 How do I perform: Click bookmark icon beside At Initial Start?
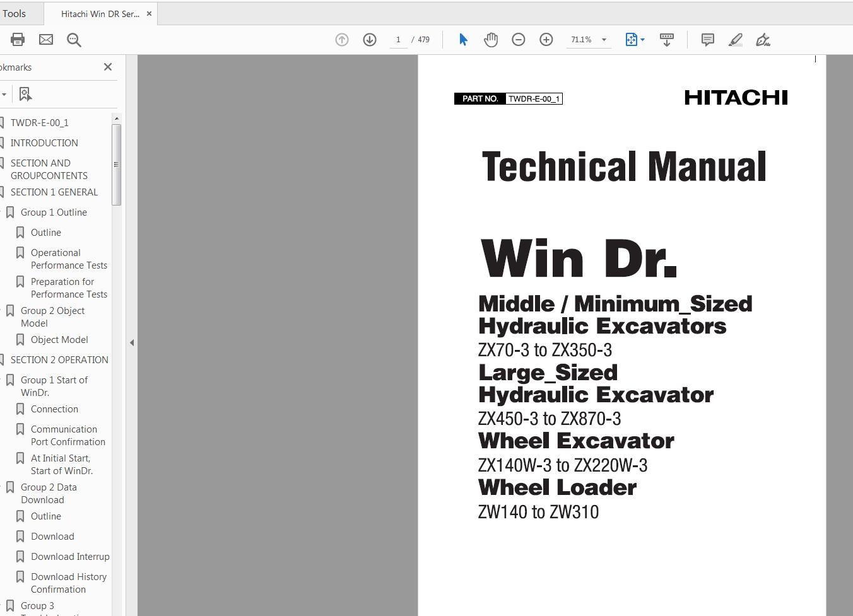click(20, 458)
